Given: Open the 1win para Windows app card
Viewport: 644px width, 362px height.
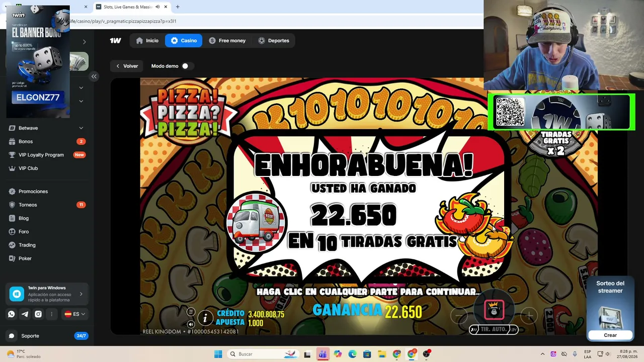Looking at the screenshot, I should (47, 294).
